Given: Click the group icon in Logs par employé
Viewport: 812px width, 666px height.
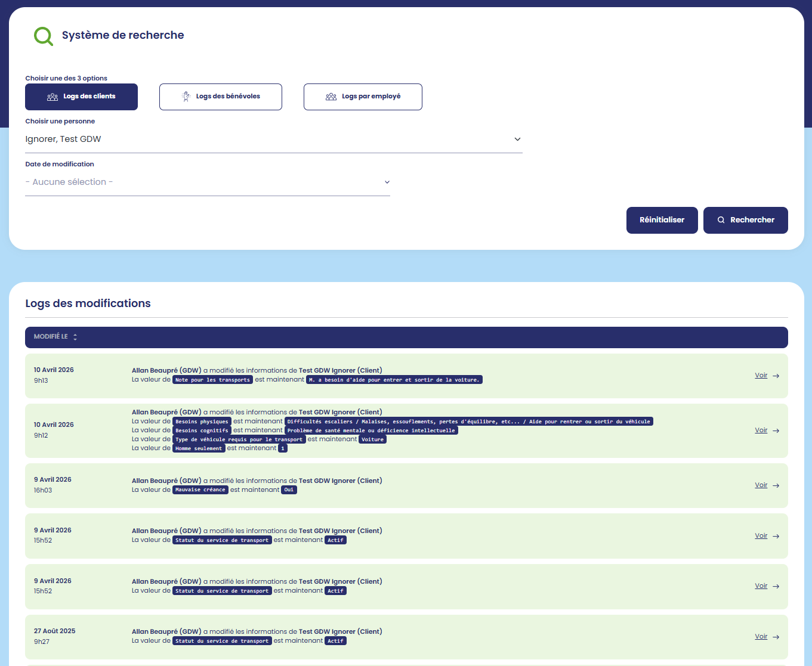Looking at the screenshot, I should pyautogui.click(x=331, y=97).
